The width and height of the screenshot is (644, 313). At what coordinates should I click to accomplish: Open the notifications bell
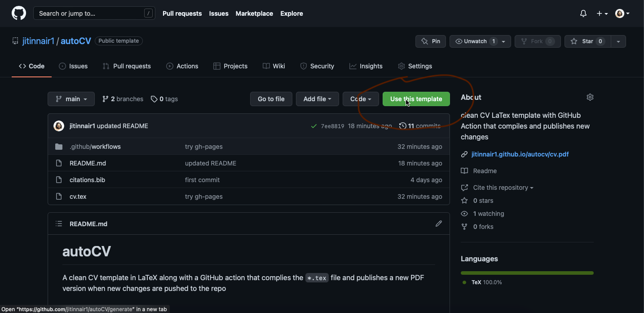click(583, 13)
